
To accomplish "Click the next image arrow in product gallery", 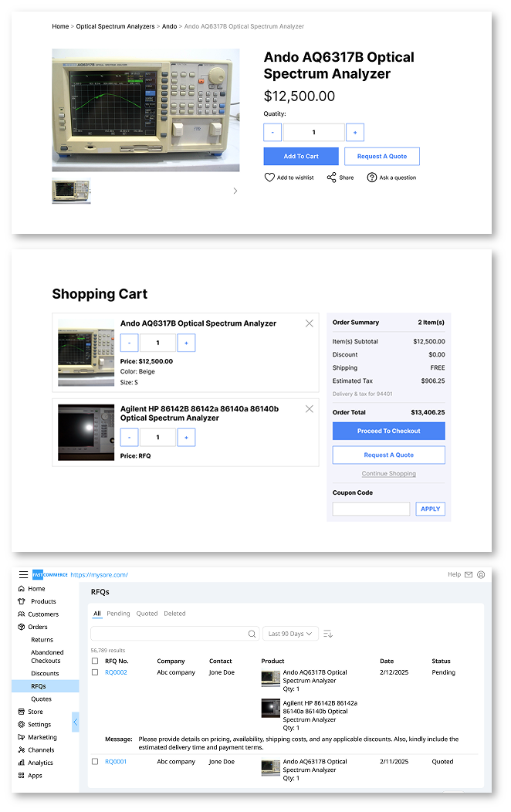I will 235,191.
